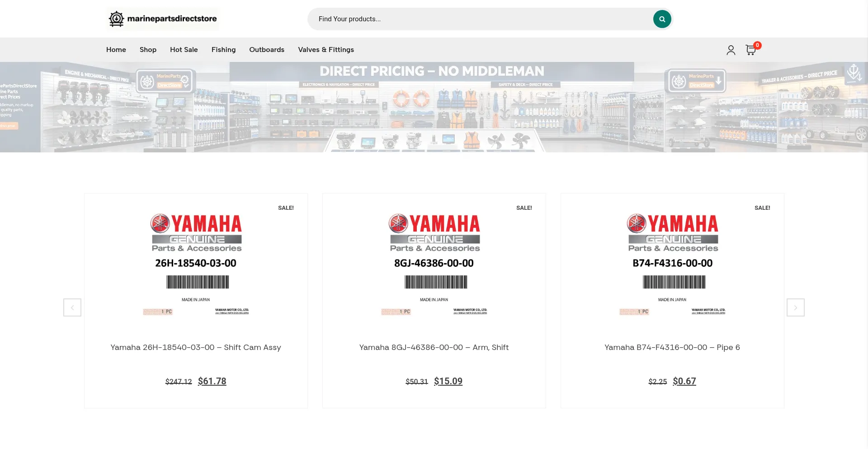Open Yamaha 26H-18540-03-00 Shift Cam Assy link

coord(196,347)
